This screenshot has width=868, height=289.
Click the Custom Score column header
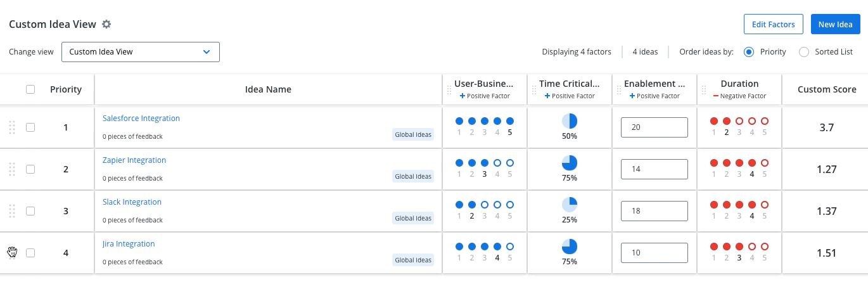click(826, 89)
